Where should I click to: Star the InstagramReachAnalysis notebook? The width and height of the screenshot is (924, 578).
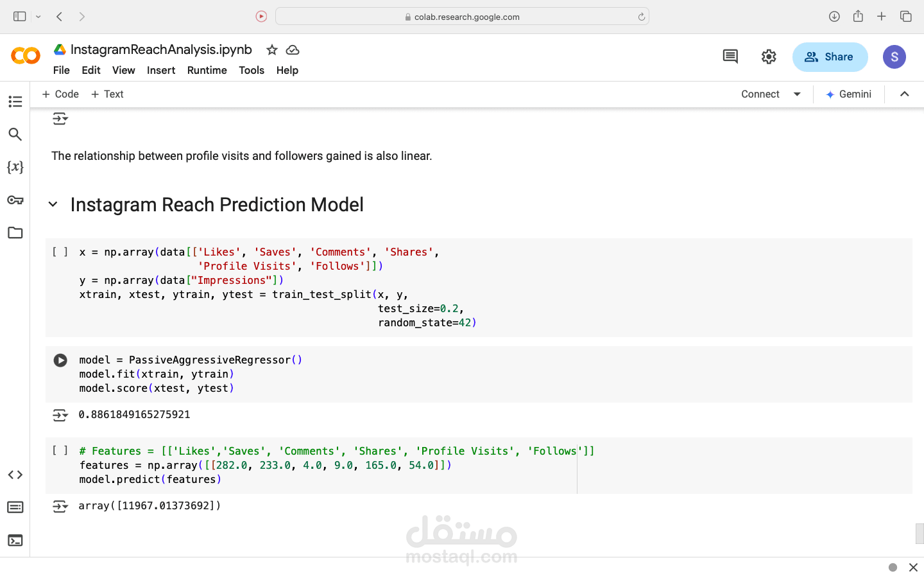[x=272, y=49]
